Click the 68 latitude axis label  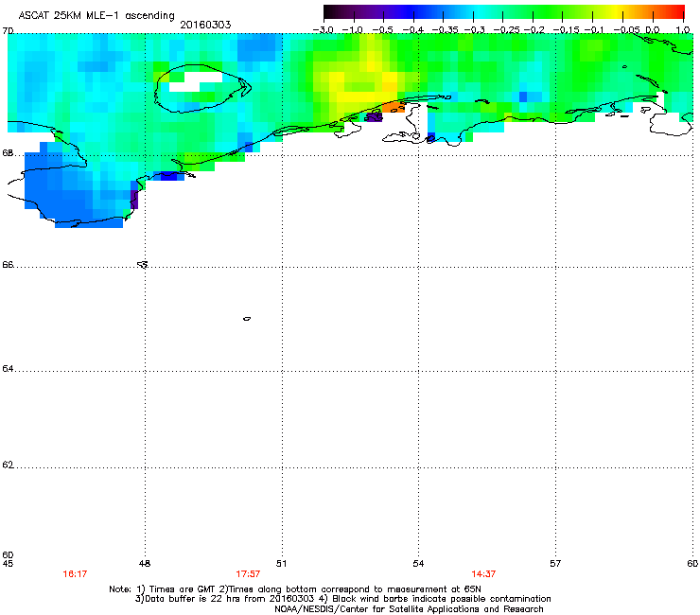pyautogui.click(x=8, y=153)
